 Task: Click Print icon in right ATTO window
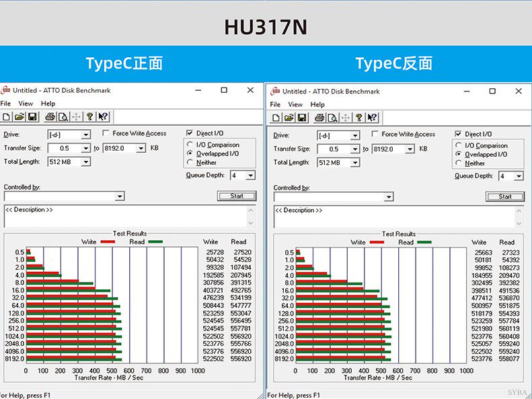[319, 118]
